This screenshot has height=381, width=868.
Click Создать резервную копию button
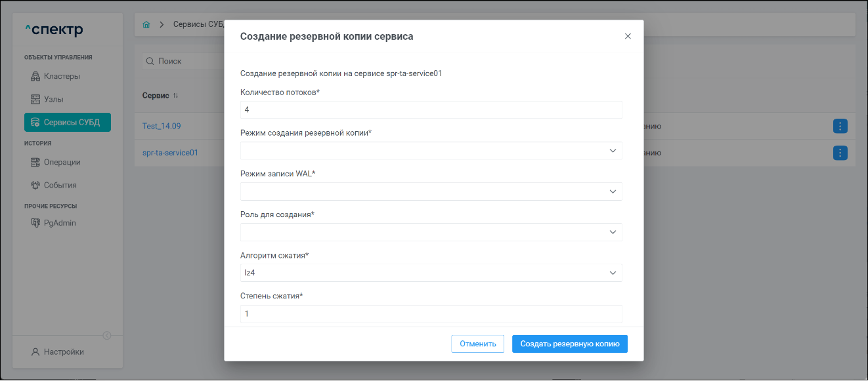point(569,344)
